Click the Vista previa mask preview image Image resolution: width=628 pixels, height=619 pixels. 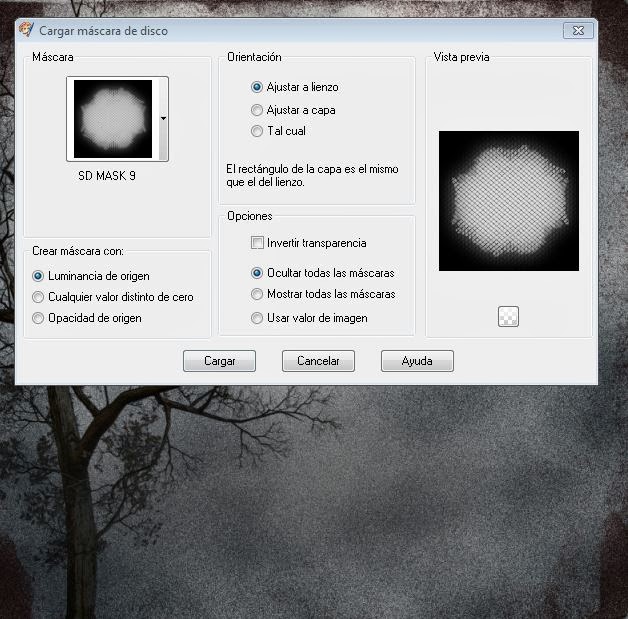click(509, 201)
